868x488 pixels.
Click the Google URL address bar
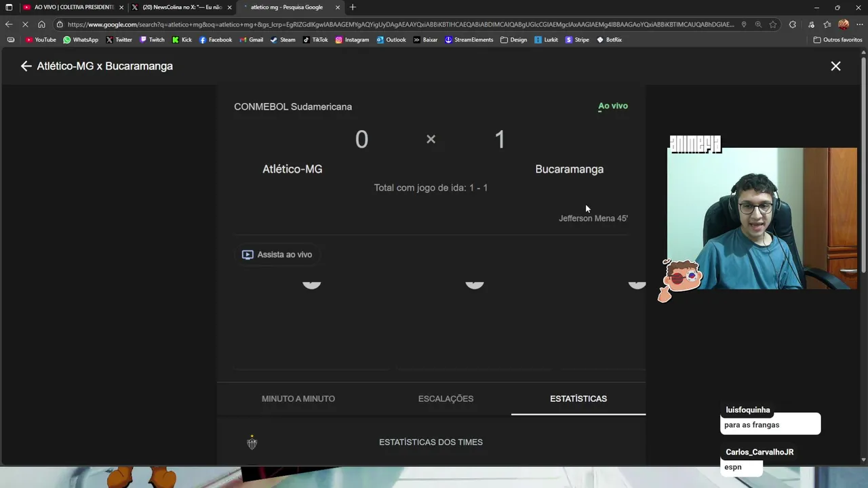(x=400, y=24)
